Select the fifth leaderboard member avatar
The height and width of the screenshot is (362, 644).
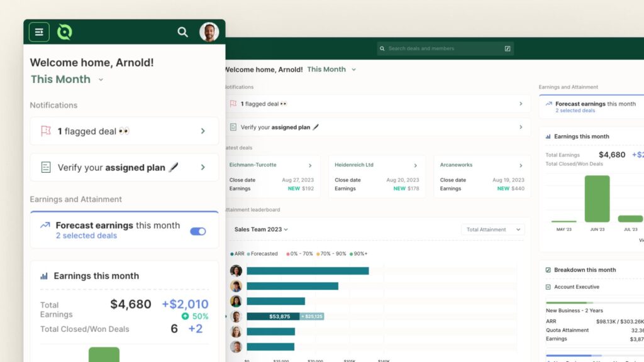pyautogui.click(x=236, y=332)
